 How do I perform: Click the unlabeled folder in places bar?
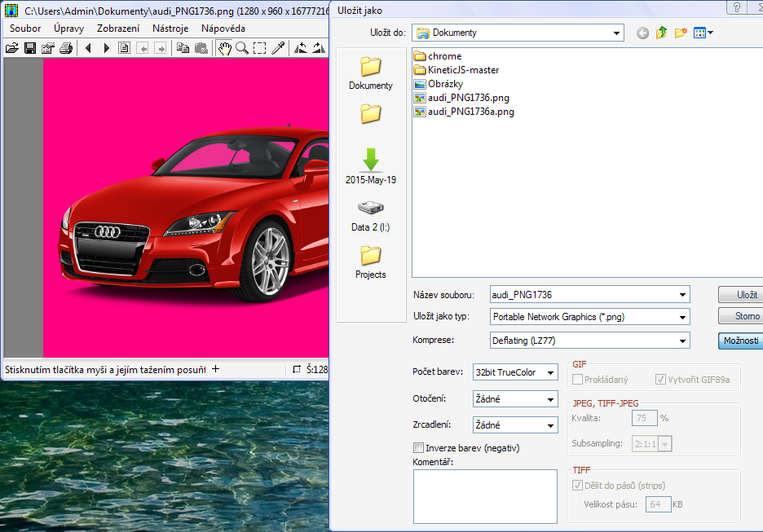(x=371, y=114)
